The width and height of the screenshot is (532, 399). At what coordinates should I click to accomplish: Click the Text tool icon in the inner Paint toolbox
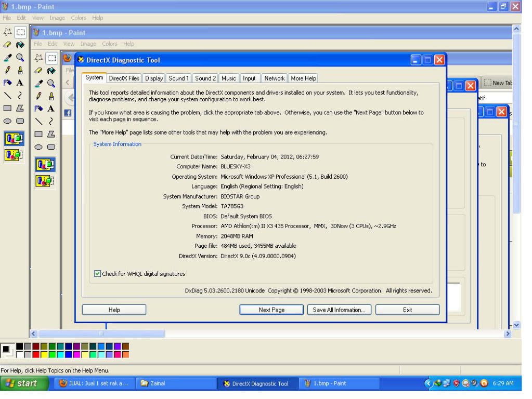point(51,109)
